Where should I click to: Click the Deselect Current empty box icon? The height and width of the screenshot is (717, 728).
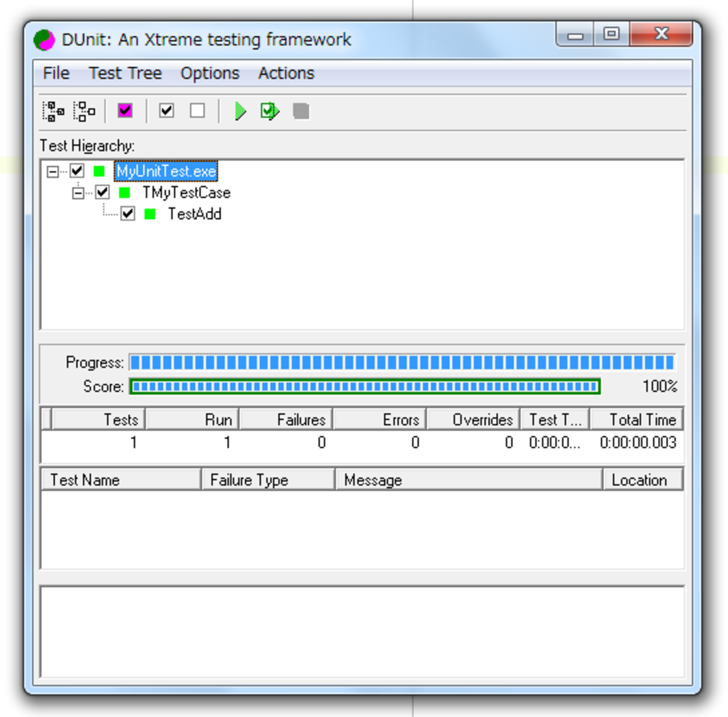197,111
